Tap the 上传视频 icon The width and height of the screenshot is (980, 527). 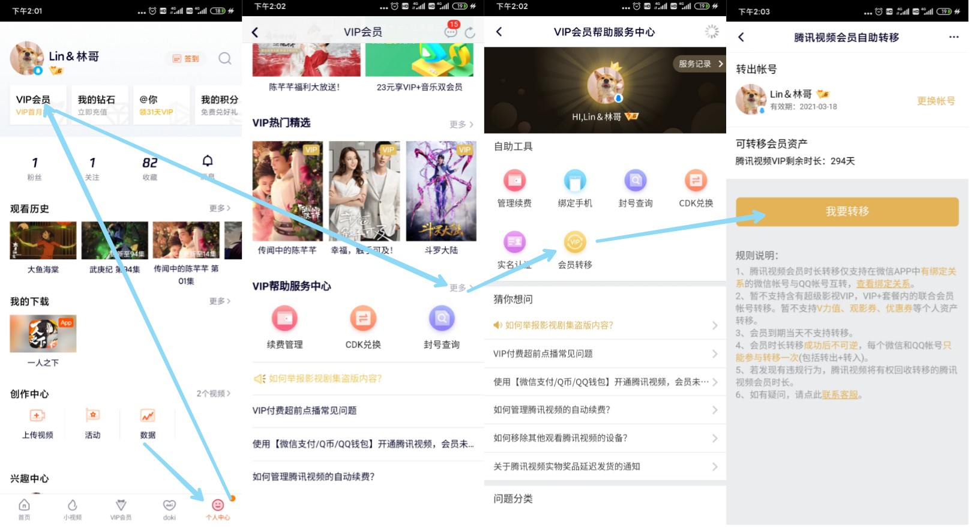37,415
